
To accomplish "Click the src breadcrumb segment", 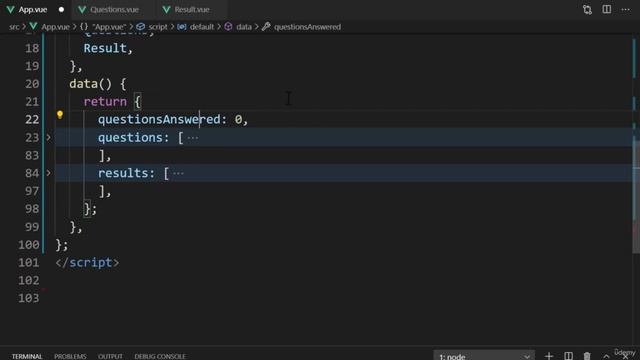I will (14, 27).
